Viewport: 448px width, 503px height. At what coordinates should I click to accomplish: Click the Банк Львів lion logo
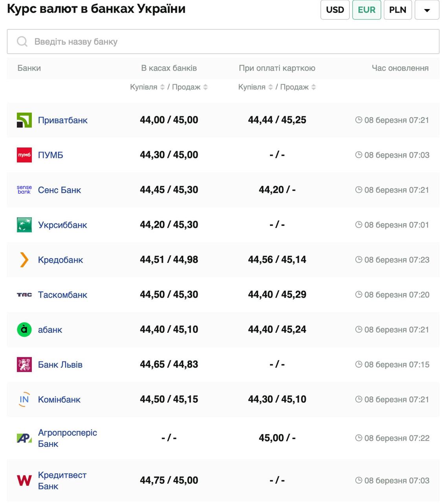[x=24, y=364]
